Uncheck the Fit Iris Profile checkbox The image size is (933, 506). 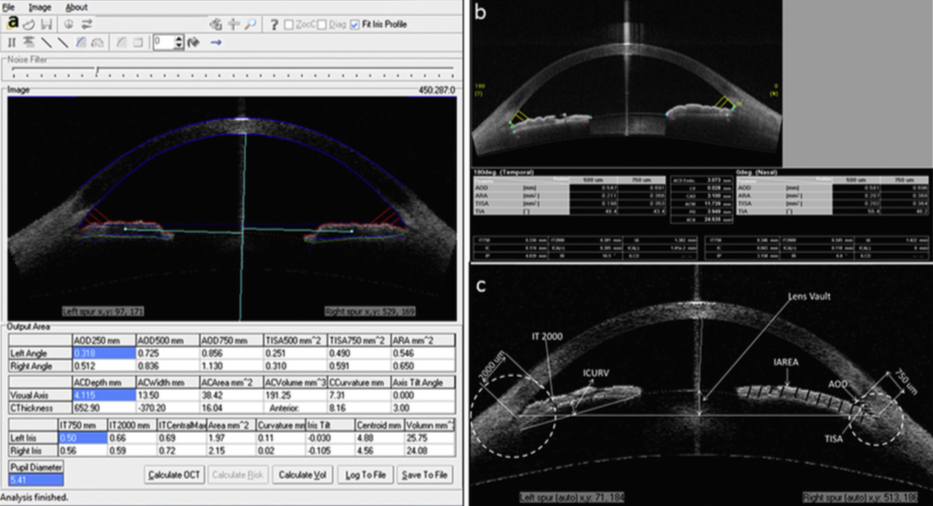click(x=356, y=23)
